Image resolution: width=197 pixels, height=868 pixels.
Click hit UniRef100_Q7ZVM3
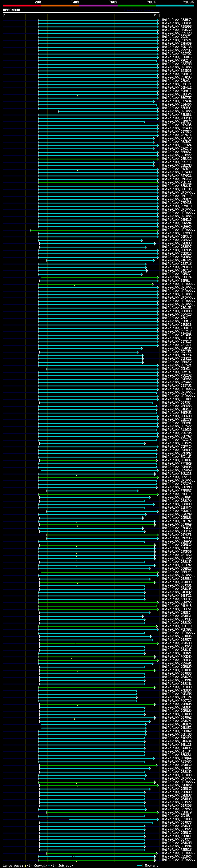(177, 233)
